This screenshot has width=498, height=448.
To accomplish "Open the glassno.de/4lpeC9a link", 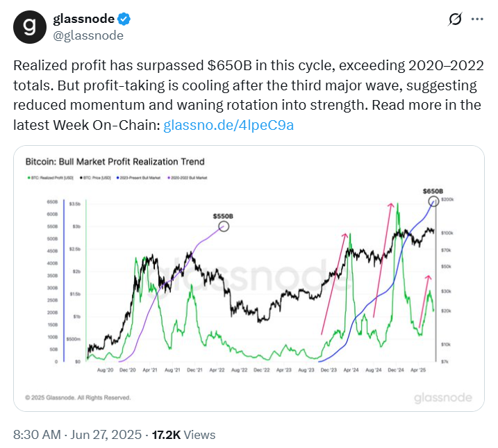I will click(229, 125).
